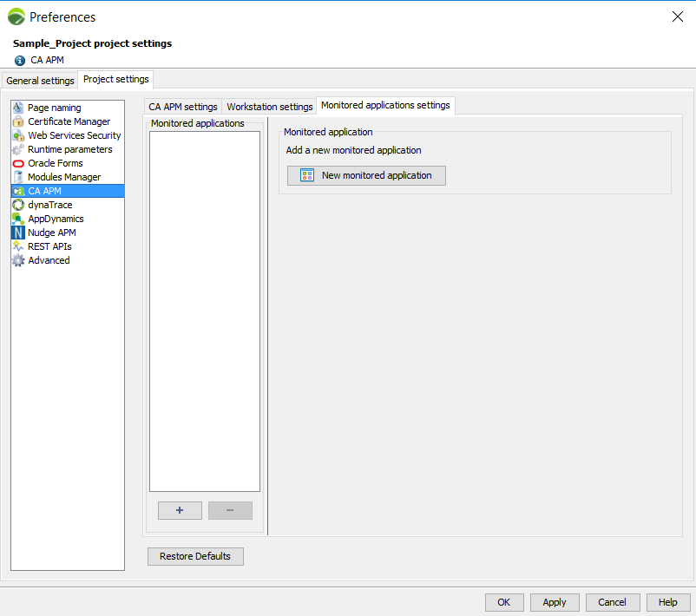Click the Web Services Security icon
Screen dimensions: 696x616
[x=18, y=135]
